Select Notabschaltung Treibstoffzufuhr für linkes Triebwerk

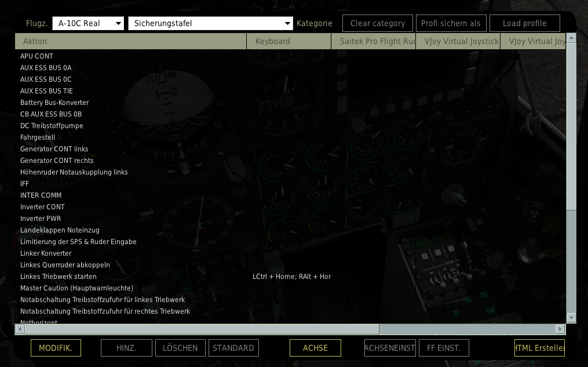290,300
